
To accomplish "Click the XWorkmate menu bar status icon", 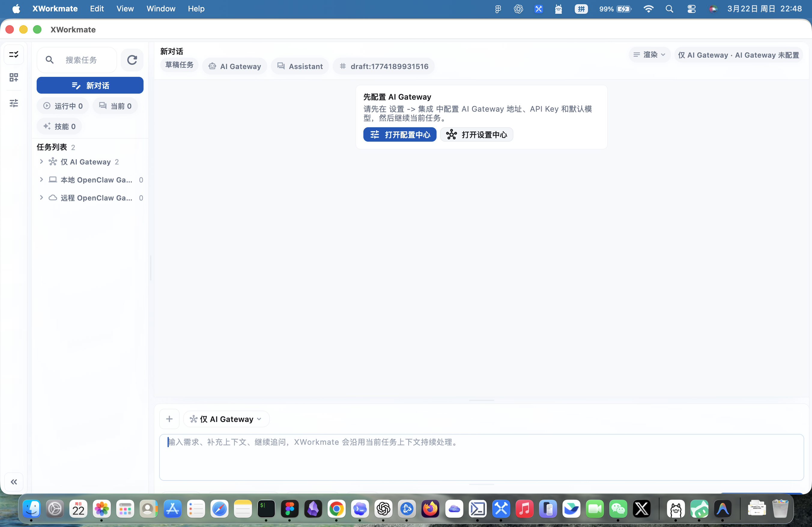I will click(x=538, y=9).
